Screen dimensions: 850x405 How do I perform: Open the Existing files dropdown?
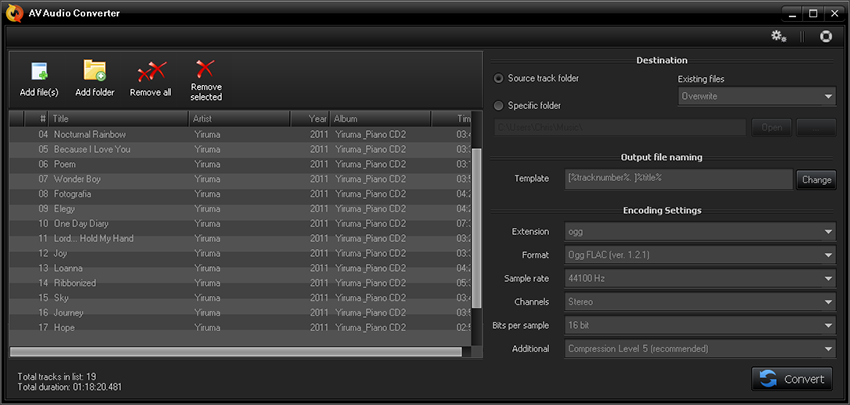click(756, 97)
